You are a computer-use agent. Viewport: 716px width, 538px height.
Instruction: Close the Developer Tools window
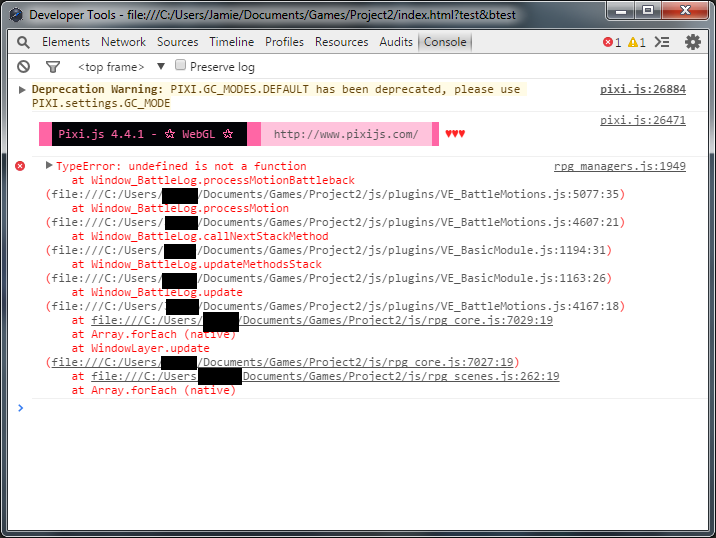coord(685,11)
